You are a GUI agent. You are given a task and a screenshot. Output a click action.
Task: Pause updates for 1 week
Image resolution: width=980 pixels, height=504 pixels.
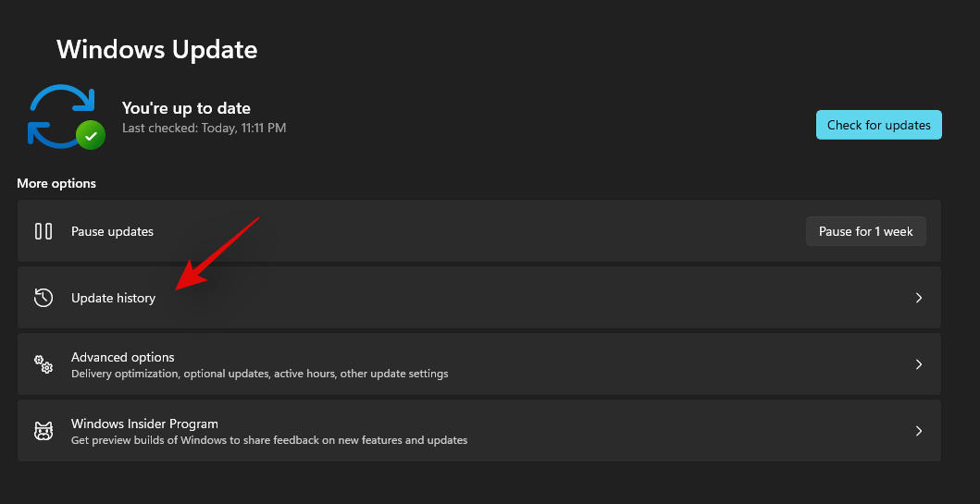(865, 231)
